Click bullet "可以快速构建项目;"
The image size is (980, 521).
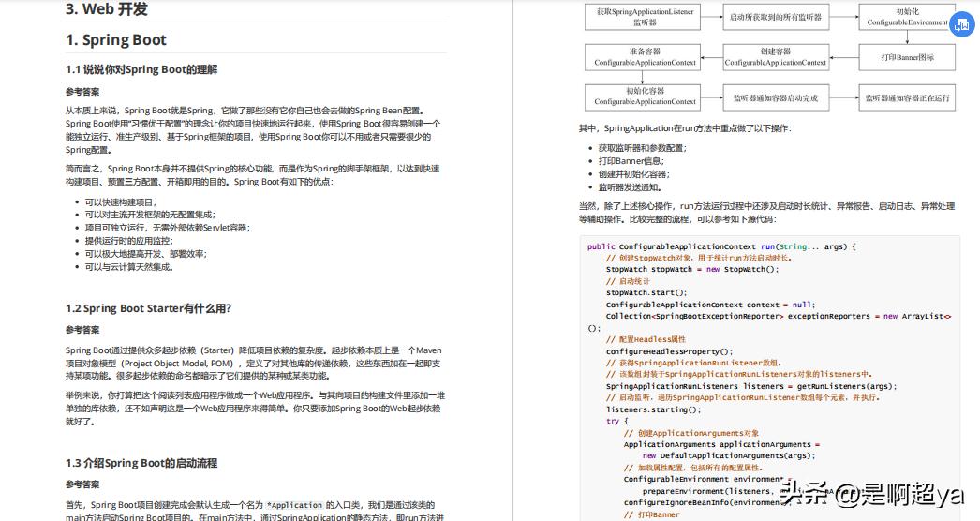click(121, 202)
